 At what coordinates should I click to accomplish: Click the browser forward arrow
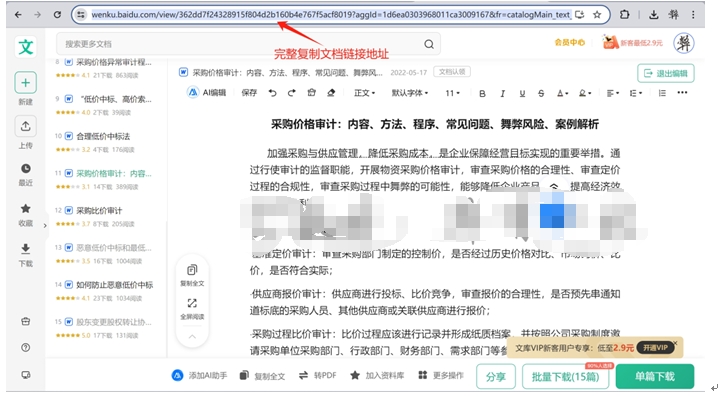37,15
